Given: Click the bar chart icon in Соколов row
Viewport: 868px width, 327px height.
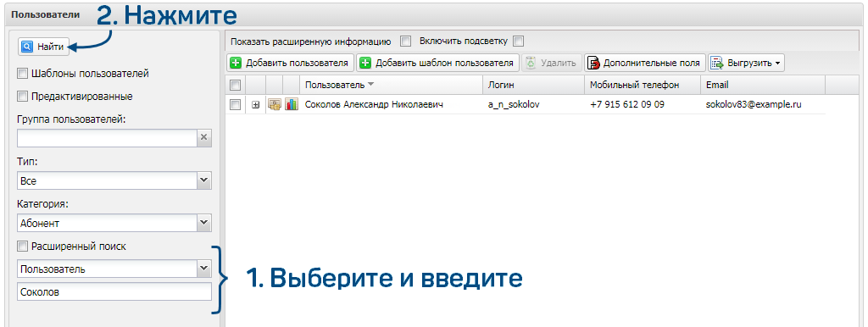Looking at the screenshot, I should [x=292, y=104].
